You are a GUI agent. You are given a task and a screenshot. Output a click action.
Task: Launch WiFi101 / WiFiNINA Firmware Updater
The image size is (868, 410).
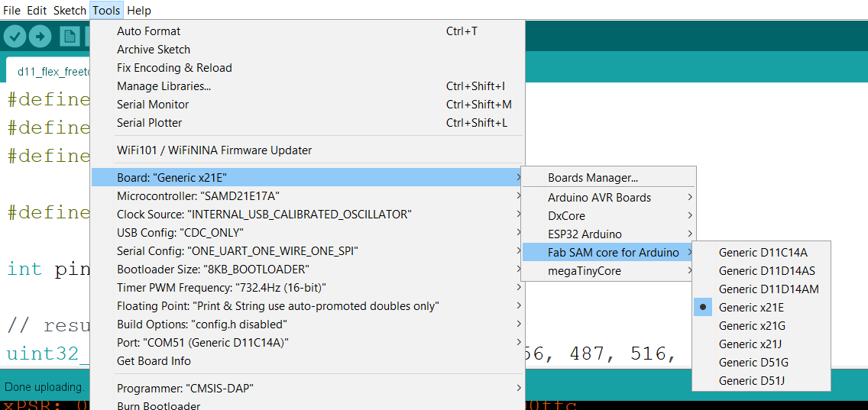307,150
